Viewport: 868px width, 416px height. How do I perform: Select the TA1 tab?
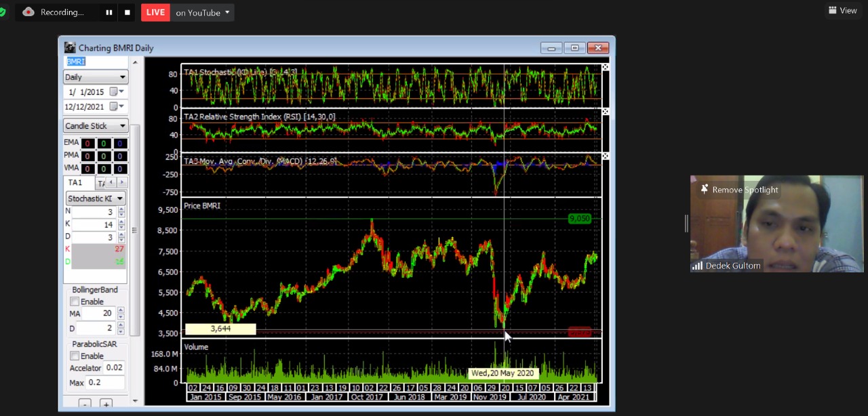(75, 182)
